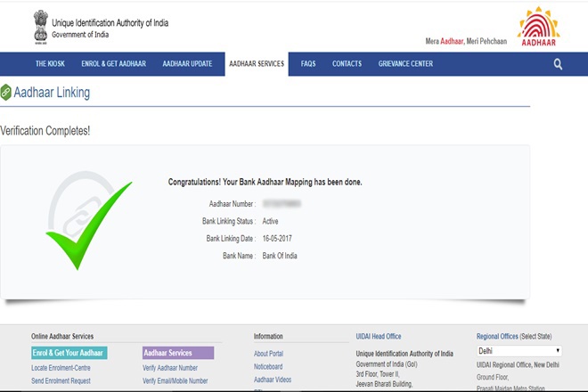
Task: Select the AADHAAR SERVICES tab
Action: coord(256,64)
